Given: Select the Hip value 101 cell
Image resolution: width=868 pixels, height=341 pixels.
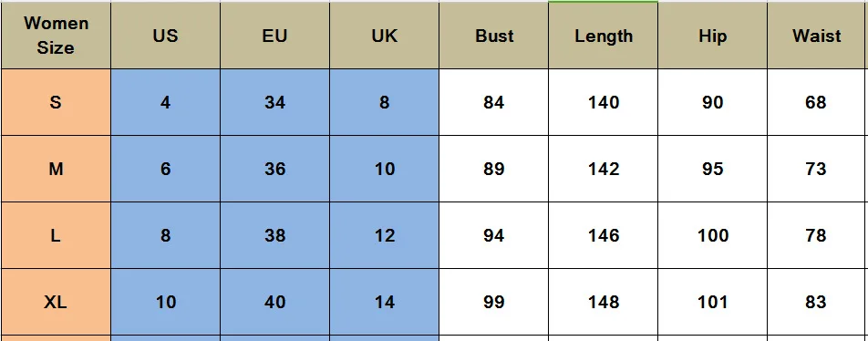Looking at the screenshot, I should pyautogui.click(x=712, y=302).
